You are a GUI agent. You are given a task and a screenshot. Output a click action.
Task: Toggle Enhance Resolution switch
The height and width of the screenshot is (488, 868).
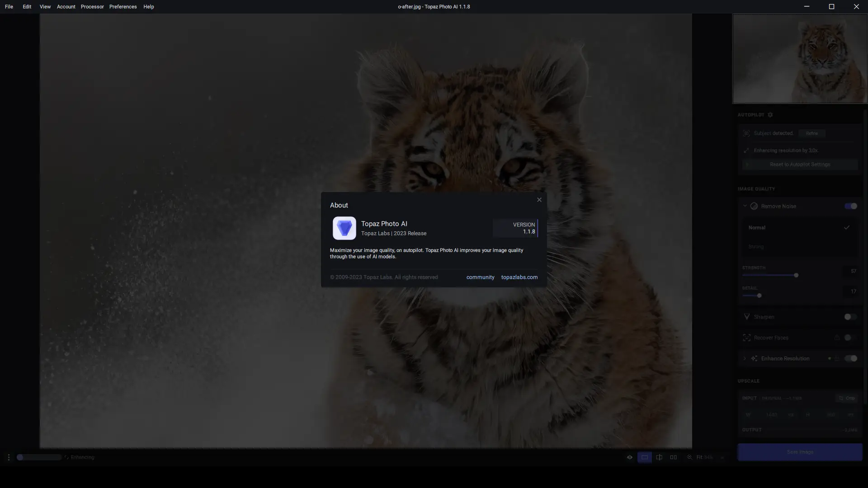click(850, 358)
